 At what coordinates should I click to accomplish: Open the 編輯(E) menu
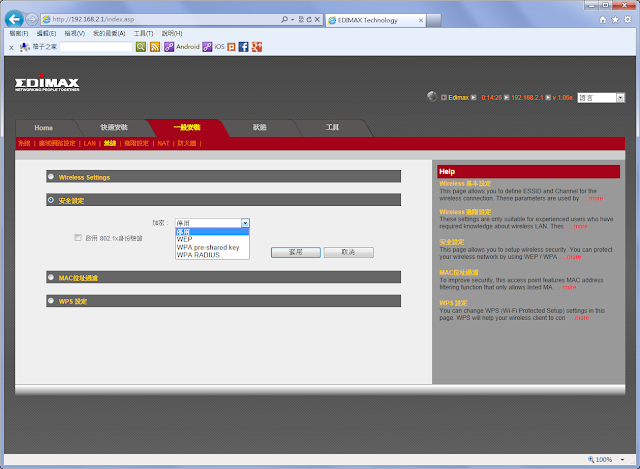(x=46, y=33)
